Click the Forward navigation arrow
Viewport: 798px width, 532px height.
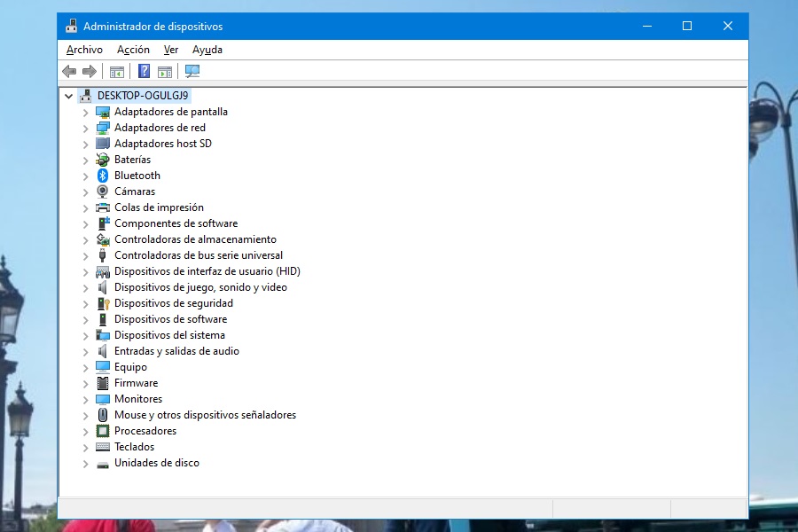(90, 72)
